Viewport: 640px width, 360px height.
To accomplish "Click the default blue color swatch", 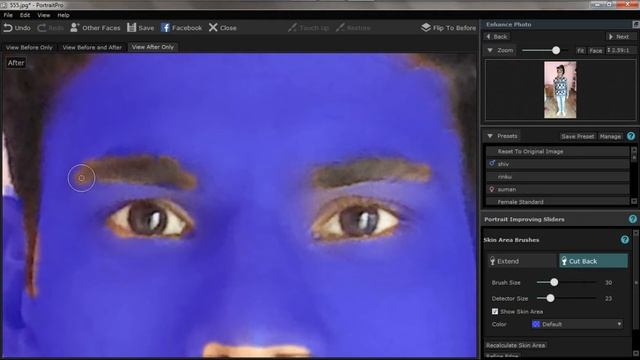I will click(536, 324).
